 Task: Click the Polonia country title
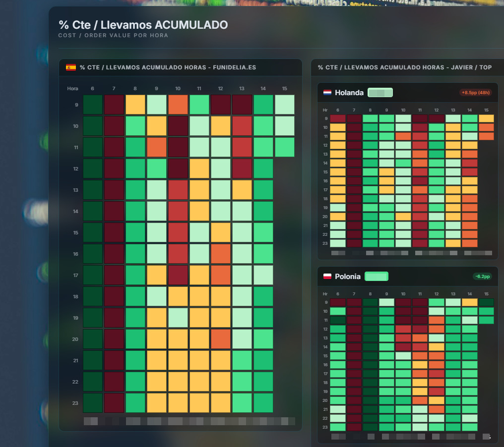click(348, 277)
